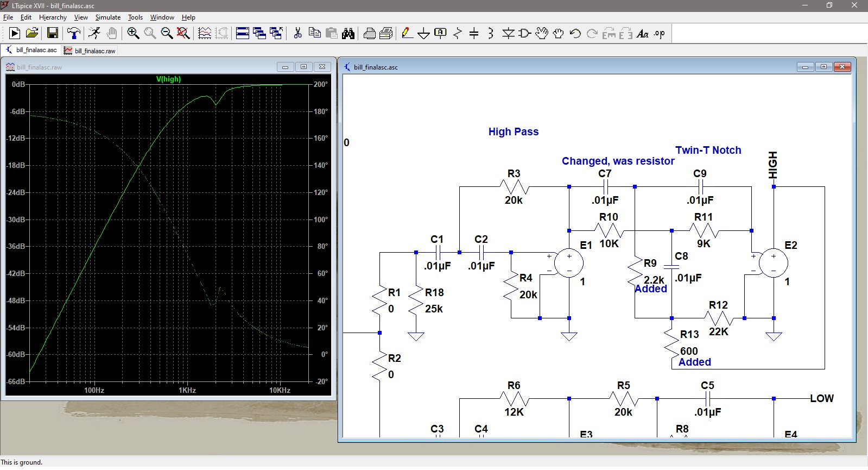Click the Undo arrow icon
The width and height of the screenshot is (868, 470).
(575, 34)
